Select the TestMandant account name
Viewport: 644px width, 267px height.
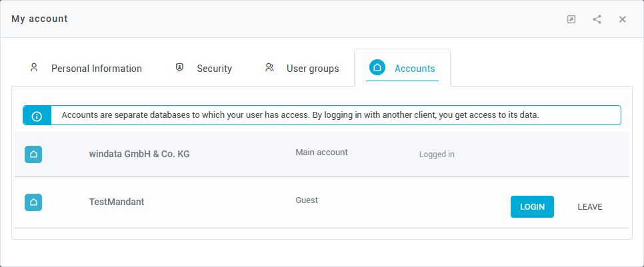(117, 202)
